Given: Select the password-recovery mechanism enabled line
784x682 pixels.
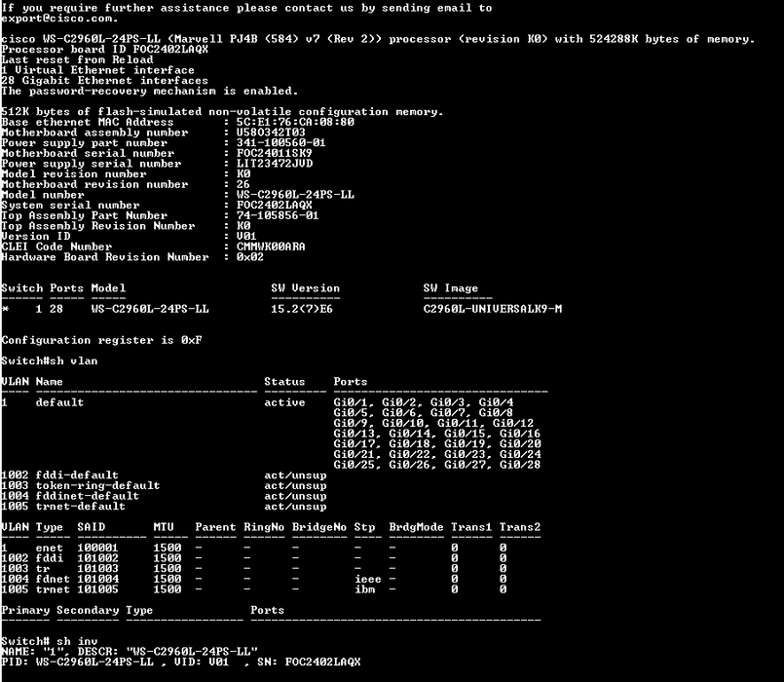Looking at the screenshot, I should pyautogui.click(x=150, y=92).
